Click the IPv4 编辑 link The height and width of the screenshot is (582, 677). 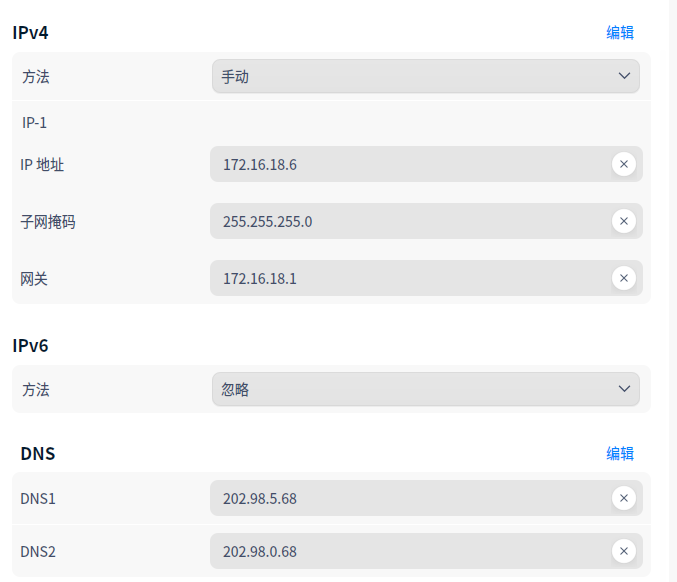coord(620,32)
